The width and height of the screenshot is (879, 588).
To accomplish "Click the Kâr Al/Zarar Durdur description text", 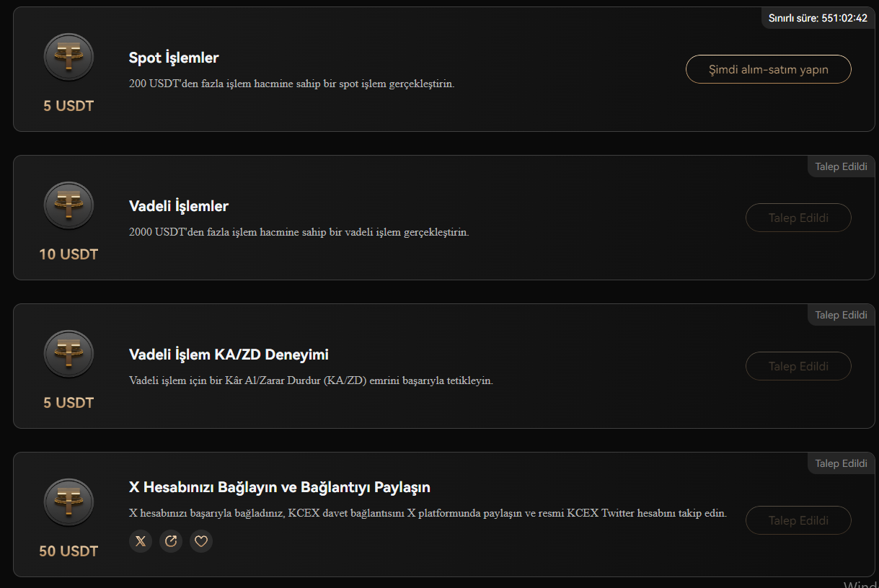I will pos(311,380).
